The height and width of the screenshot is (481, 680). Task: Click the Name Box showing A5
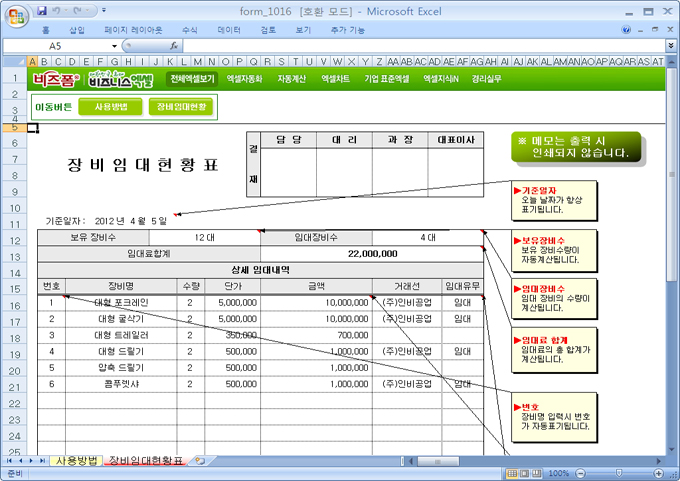pyautogui.click(x=56, y=46)
